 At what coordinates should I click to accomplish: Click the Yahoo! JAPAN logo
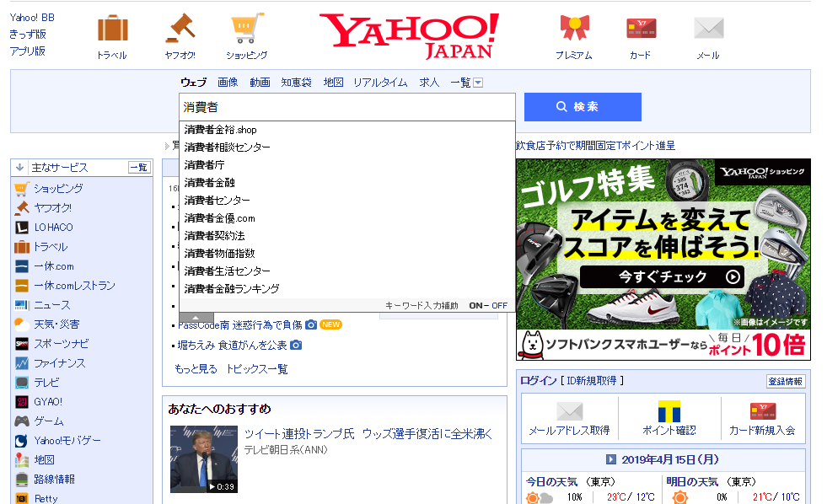[x=409, y=36]
